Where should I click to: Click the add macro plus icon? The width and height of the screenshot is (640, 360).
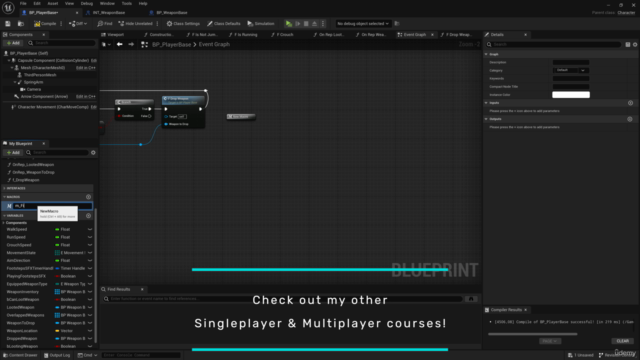coord(89,197)
